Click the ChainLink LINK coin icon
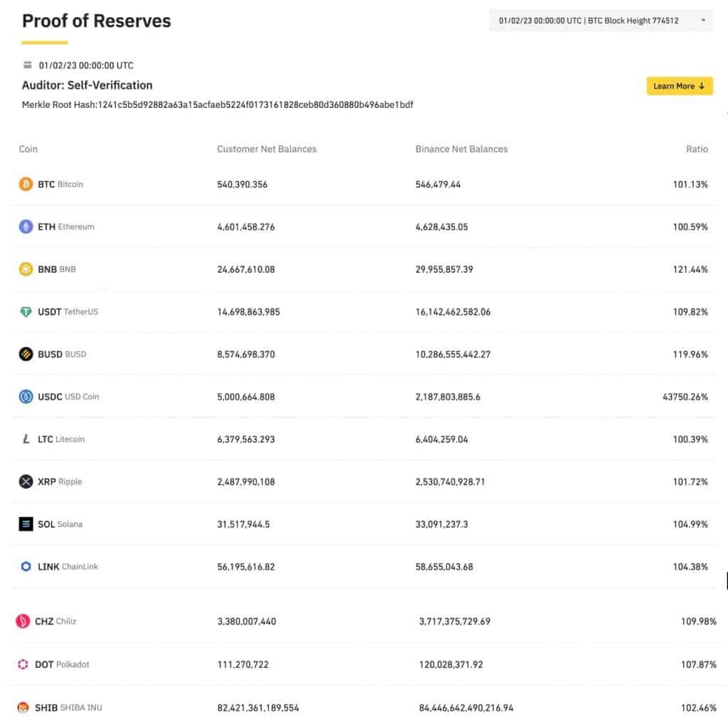 pyautogui.click(x=26, y=567)
